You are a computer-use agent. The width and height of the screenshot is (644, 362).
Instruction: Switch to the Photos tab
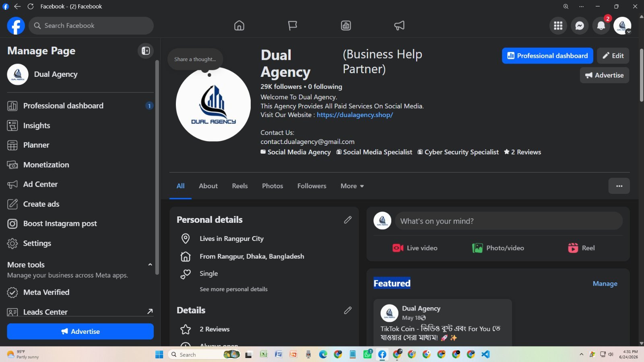[272, 186]
